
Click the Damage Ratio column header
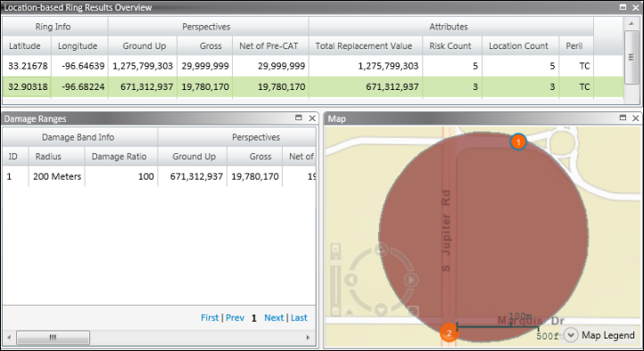click(120, 156)
